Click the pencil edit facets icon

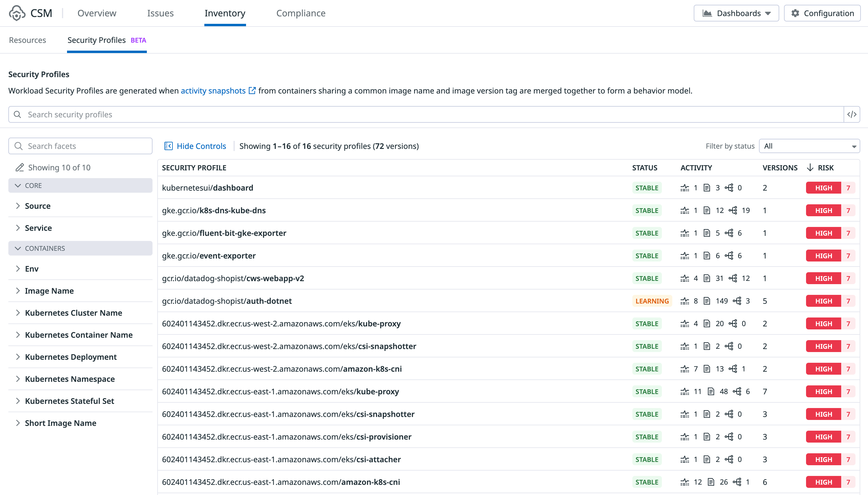pyautogui.click(x=20, y=168)
